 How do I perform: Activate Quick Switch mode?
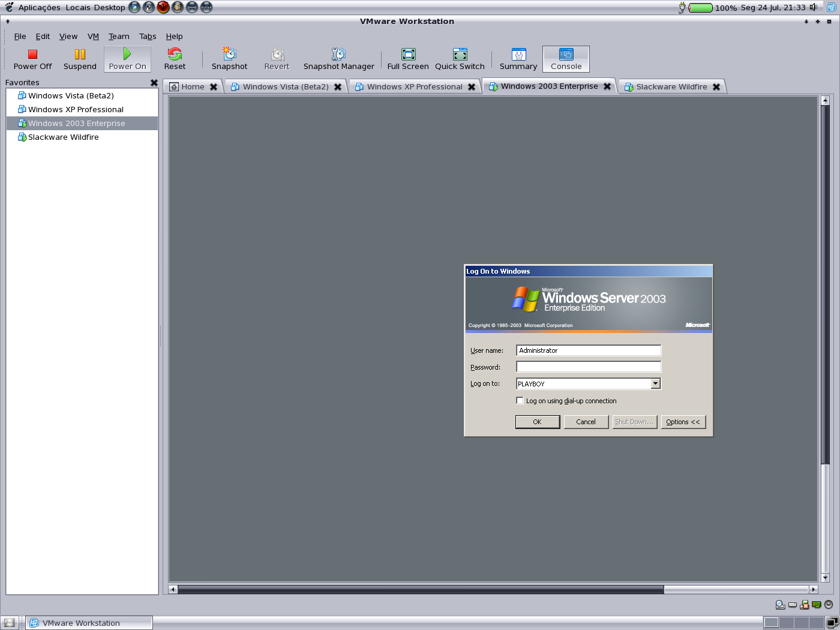(x=460, y=59)
